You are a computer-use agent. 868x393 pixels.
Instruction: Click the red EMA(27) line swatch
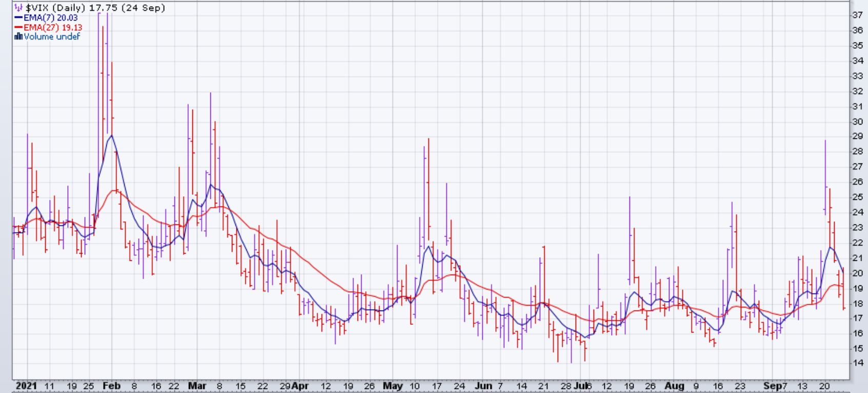pos(18,27)
